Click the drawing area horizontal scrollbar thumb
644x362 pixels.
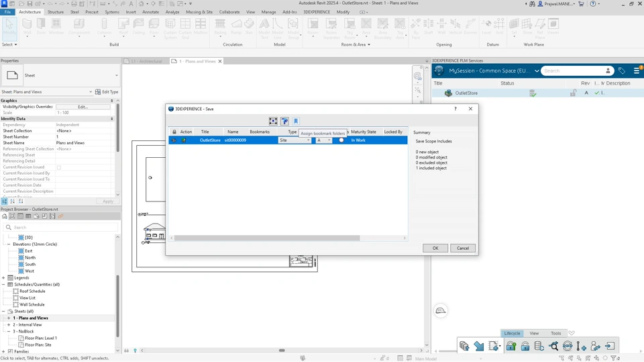[x=282, y=351]
